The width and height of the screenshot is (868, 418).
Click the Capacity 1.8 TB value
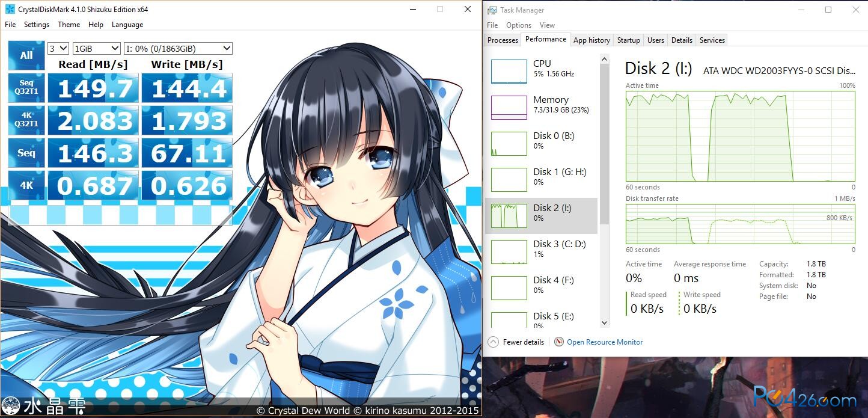(x=816, y=264)
